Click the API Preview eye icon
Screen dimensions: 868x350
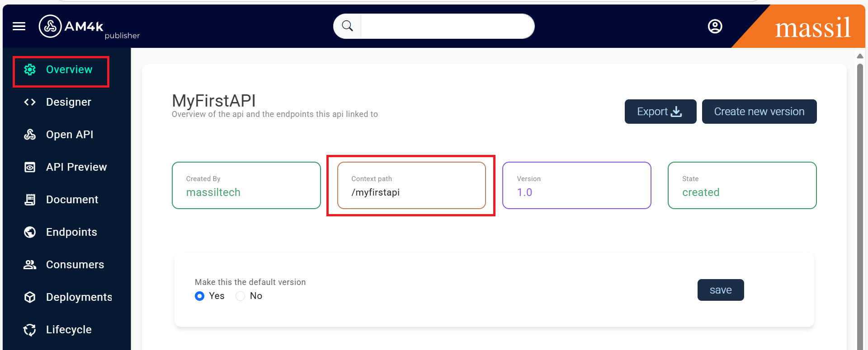30,167
